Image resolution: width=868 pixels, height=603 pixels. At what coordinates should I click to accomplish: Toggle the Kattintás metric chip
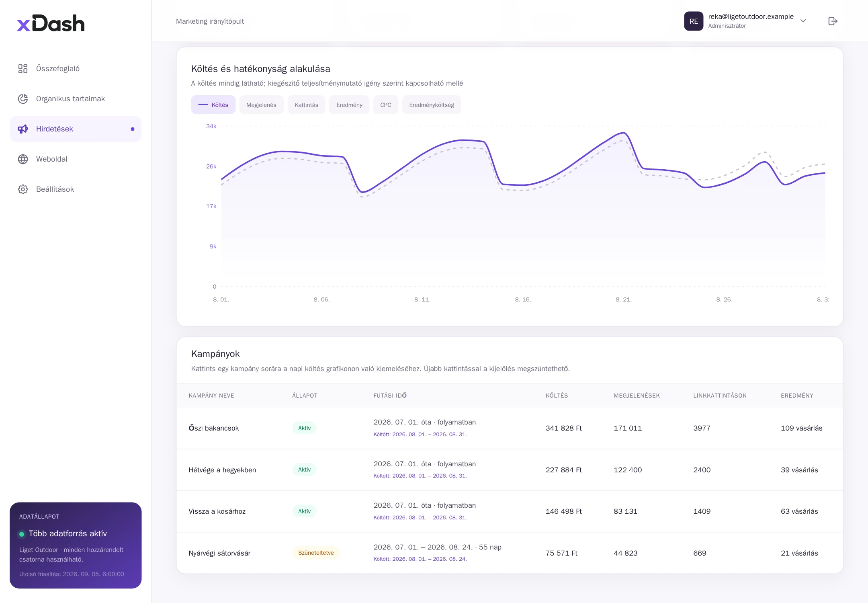point(306,105)
